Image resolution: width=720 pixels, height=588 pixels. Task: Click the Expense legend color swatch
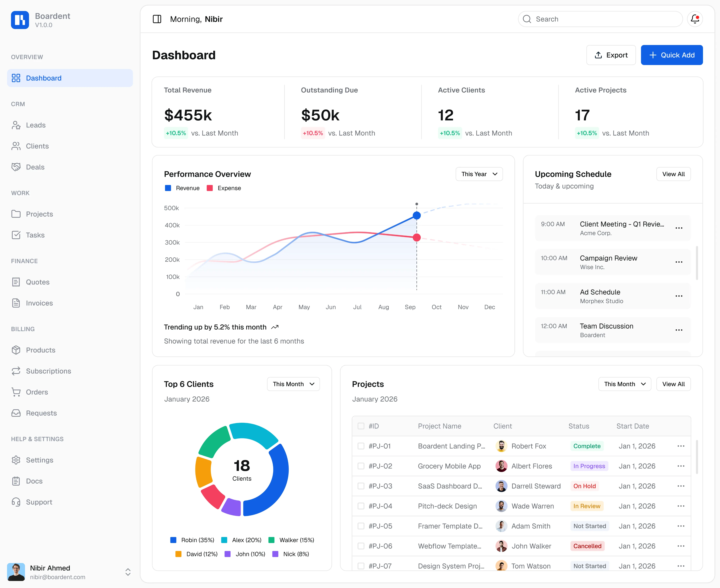210,188
